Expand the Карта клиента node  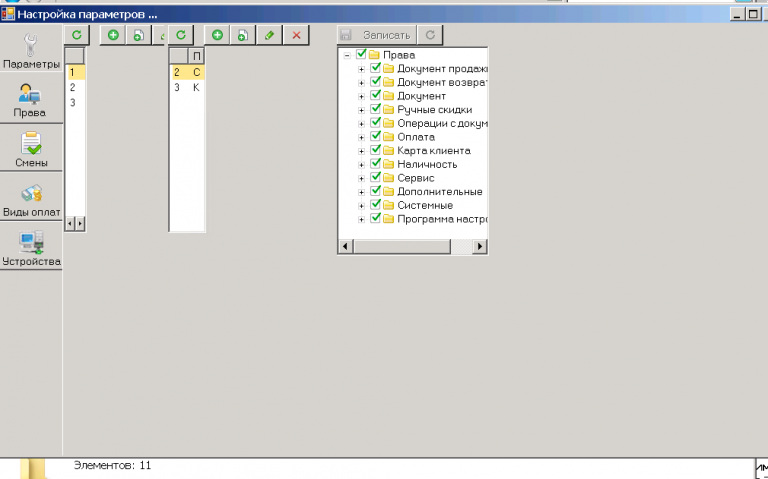pos(361,151)
